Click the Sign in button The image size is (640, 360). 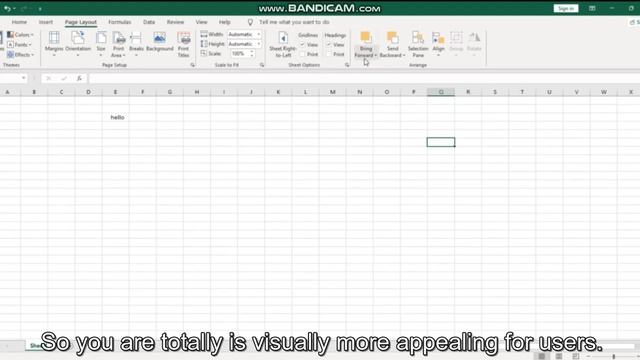click(566, 8)
